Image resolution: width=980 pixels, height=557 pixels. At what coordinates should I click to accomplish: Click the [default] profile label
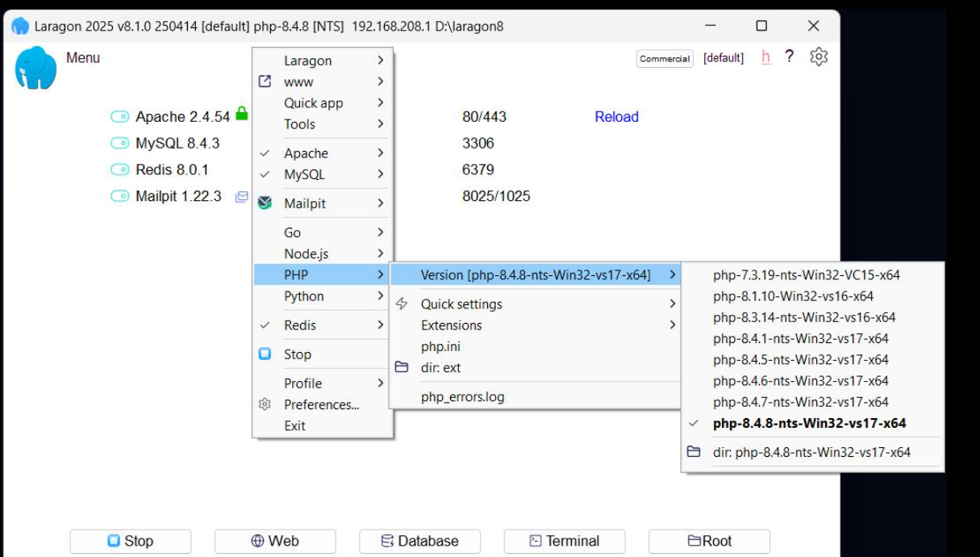[724, 58]
